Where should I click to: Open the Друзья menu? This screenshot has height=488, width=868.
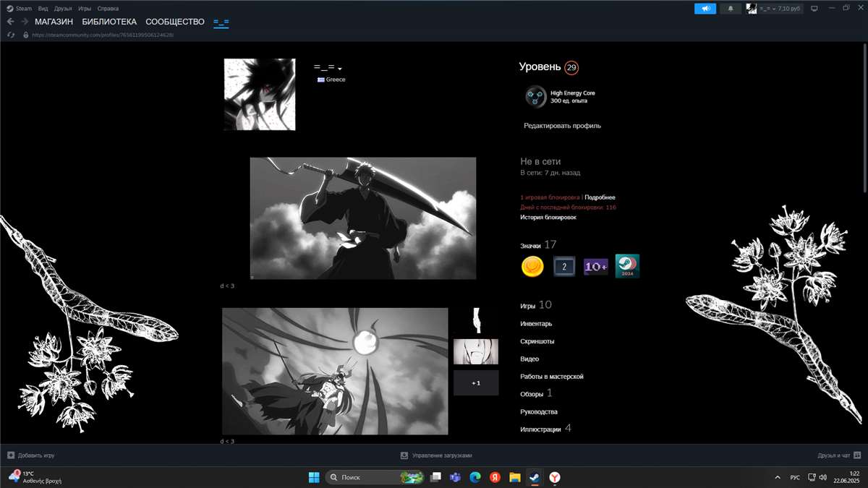[x=63, y=9]
